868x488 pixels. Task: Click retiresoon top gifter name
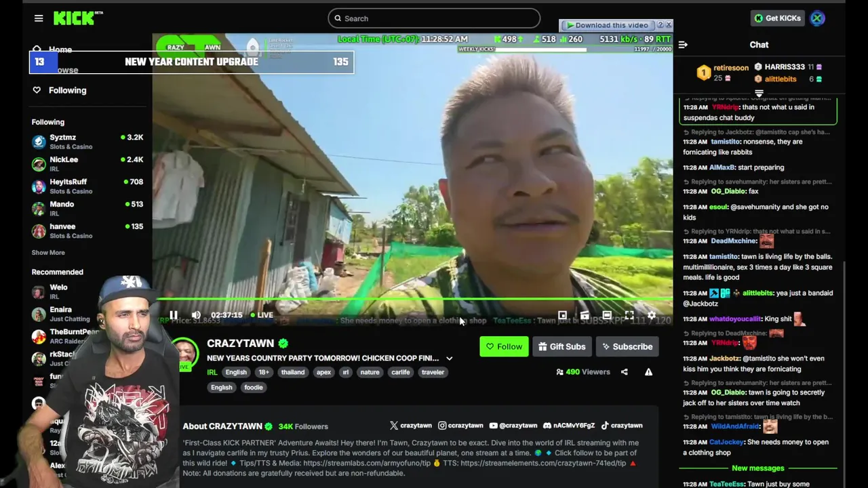pos(731,68)
